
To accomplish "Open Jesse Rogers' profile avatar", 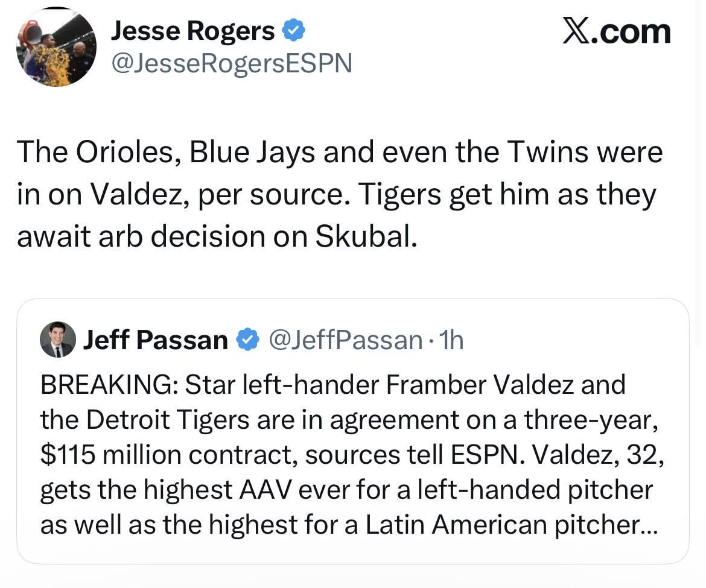I will 56,47.
